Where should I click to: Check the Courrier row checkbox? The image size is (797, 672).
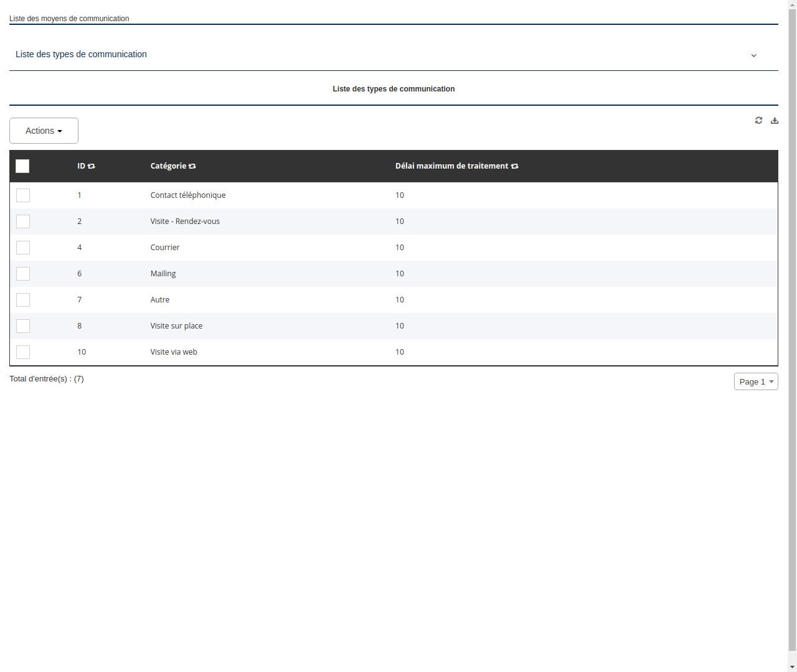point(23,248)
